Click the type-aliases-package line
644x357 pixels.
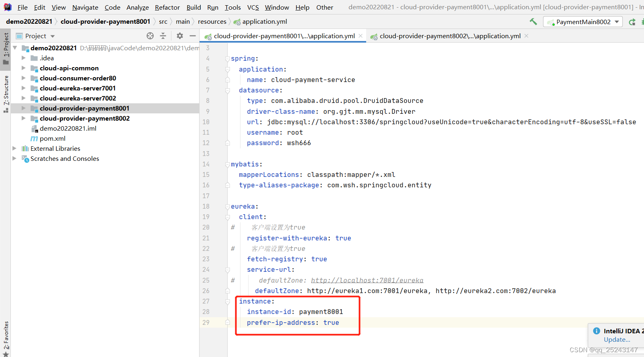(335, 185)
